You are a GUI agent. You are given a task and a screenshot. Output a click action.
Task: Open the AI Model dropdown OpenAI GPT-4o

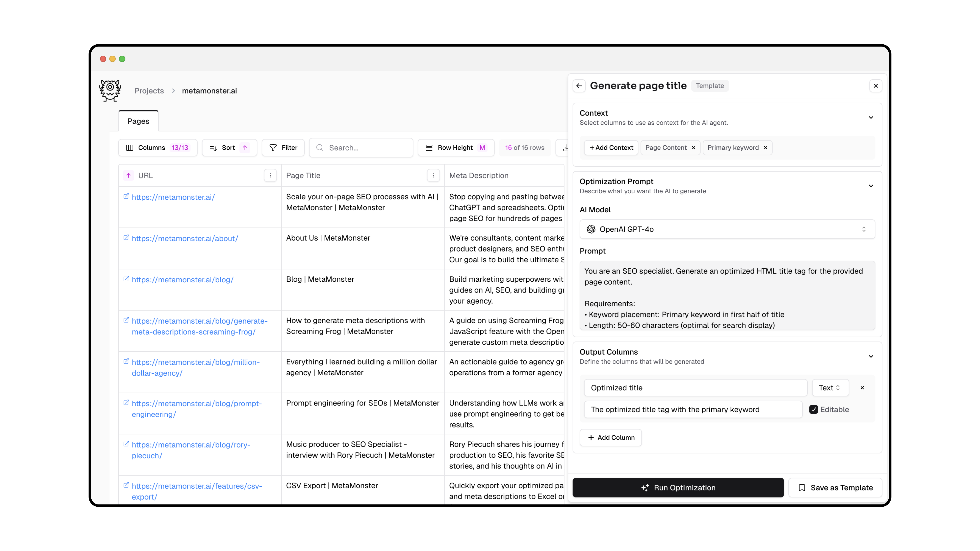[727, 229]
